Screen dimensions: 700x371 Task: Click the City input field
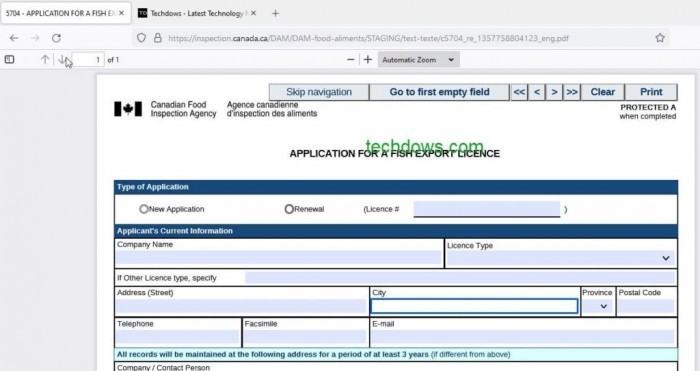474,306
